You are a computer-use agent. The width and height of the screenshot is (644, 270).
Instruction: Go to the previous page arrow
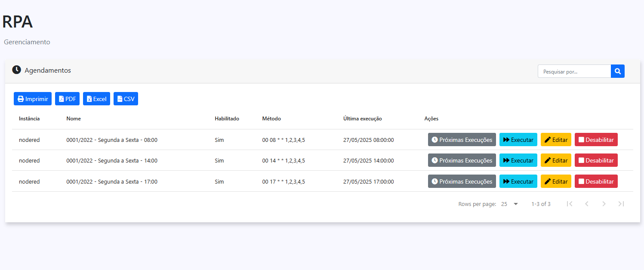586,204
